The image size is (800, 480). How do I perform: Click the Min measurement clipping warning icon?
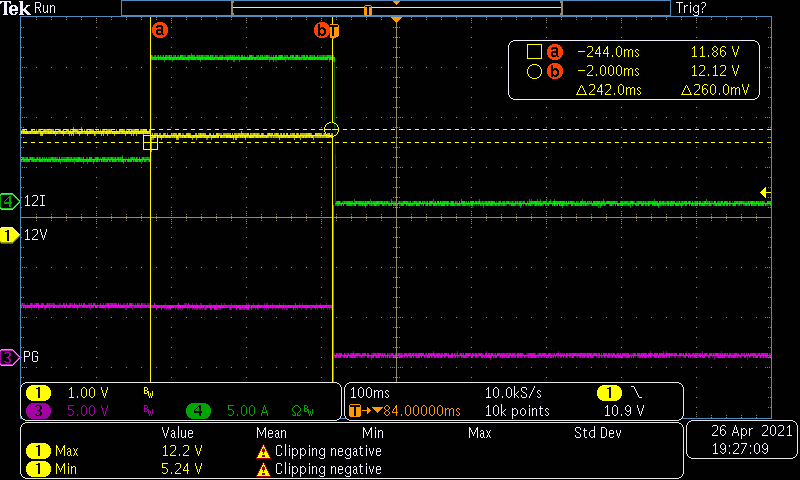pyautogui.click(x=263, y=469)
